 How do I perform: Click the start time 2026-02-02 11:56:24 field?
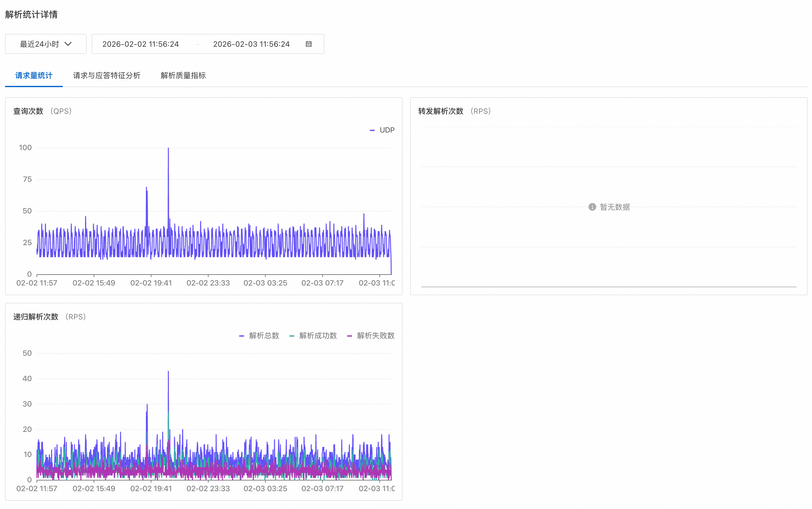141,44
